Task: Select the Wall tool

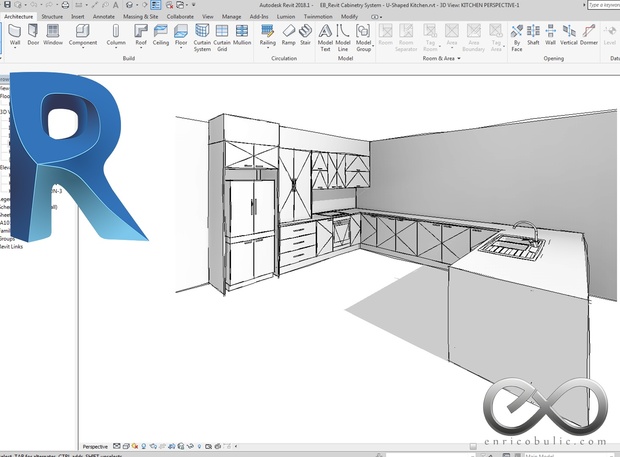Action: (15, 35)
